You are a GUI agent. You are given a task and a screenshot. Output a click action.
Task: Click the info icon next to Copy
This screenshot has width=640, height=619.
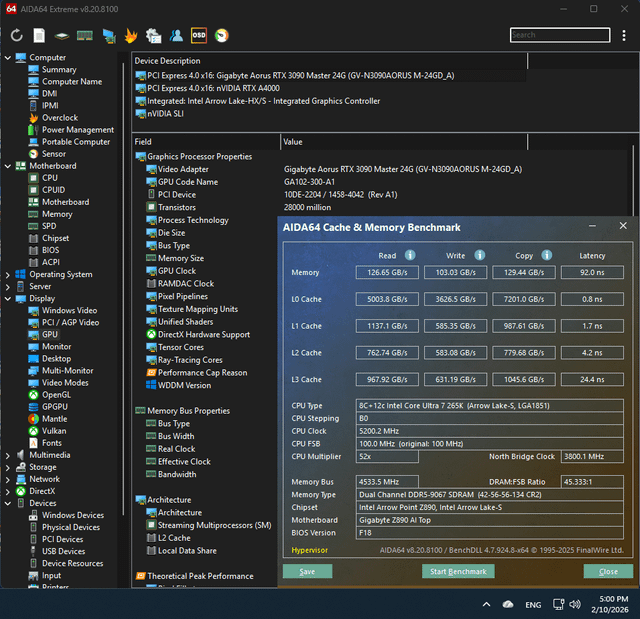click(x=547, y=255)
